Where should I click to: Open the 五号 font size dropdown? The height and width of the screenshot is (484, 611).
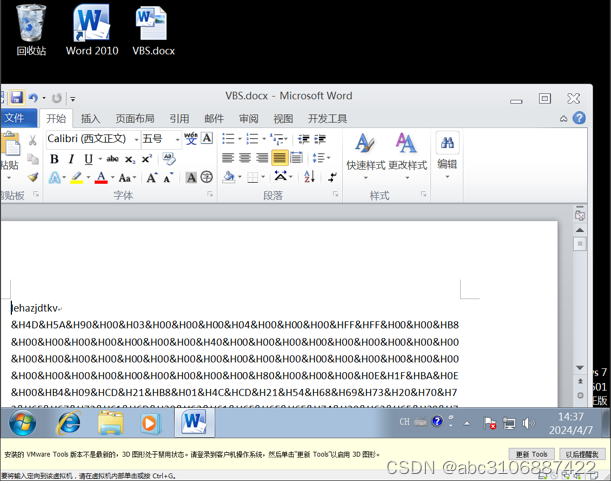coord(177,140)
